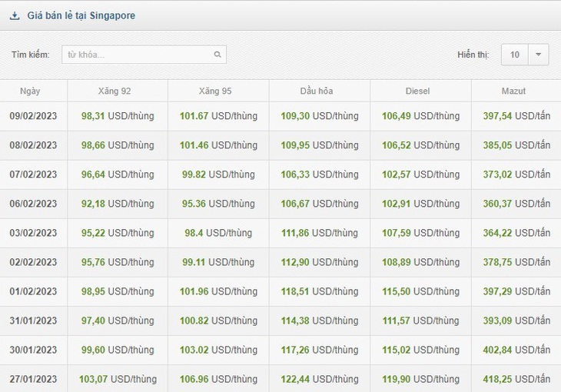Click the Xăng 95 price 98.4 USD/thùng
561x392 pixels.
(218, 233)
